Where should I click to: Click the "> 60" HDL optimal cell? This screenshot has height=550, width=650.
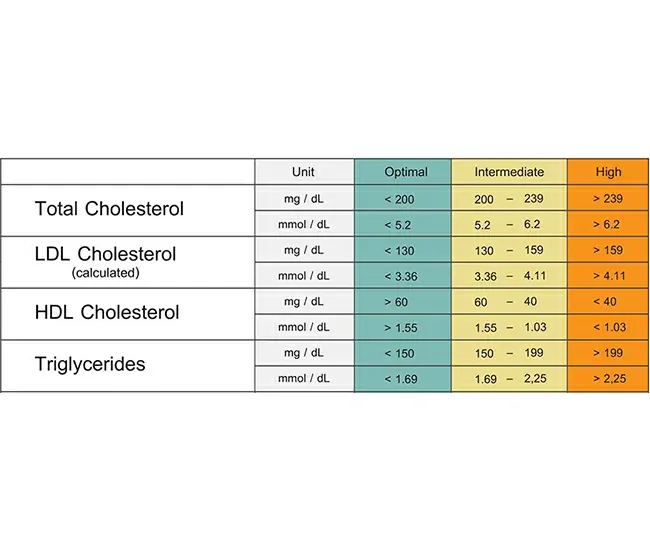click(397, 303)
